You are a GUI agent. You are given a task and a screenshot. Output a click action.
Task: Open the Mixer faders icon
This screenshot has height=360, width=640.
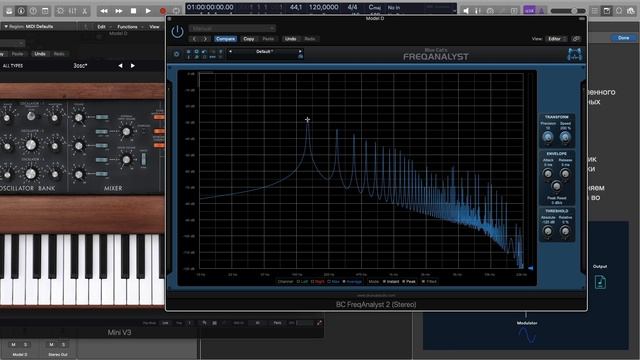point(73,11)
